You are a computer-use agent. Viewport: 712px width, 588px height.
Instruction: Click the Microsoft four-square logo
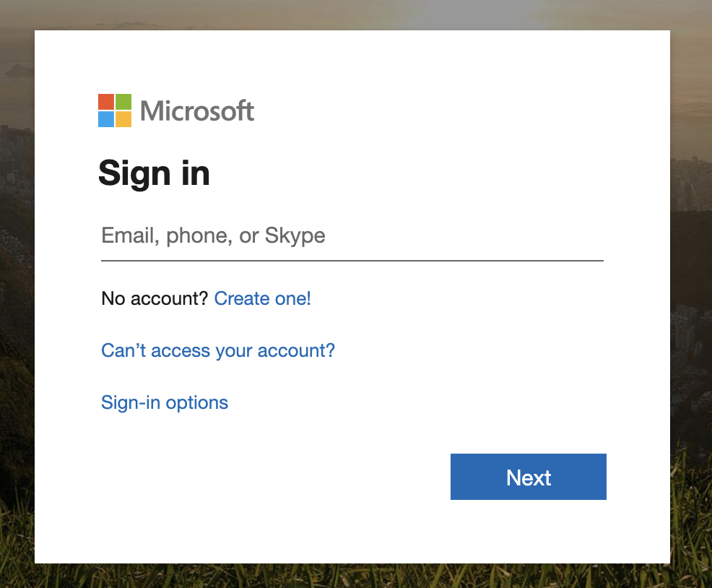coord(115,111)
